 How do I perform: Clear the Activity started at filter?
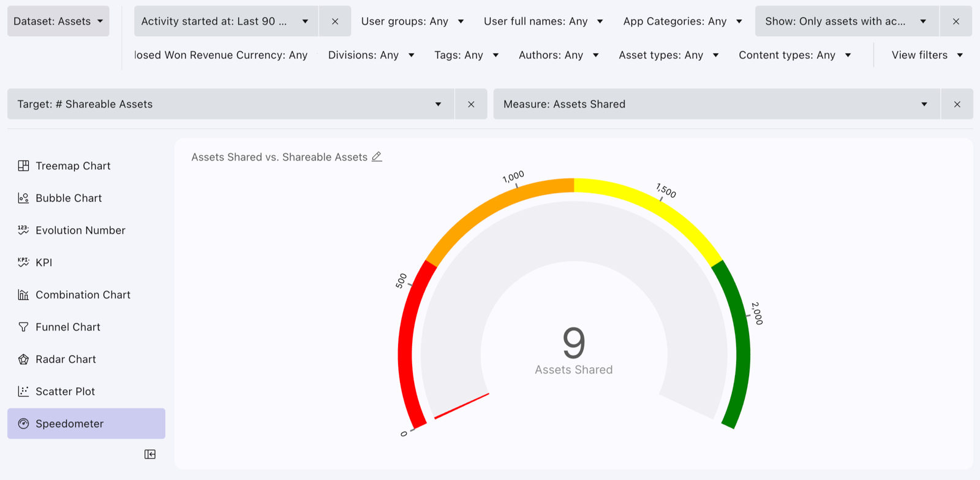[335, 21]
